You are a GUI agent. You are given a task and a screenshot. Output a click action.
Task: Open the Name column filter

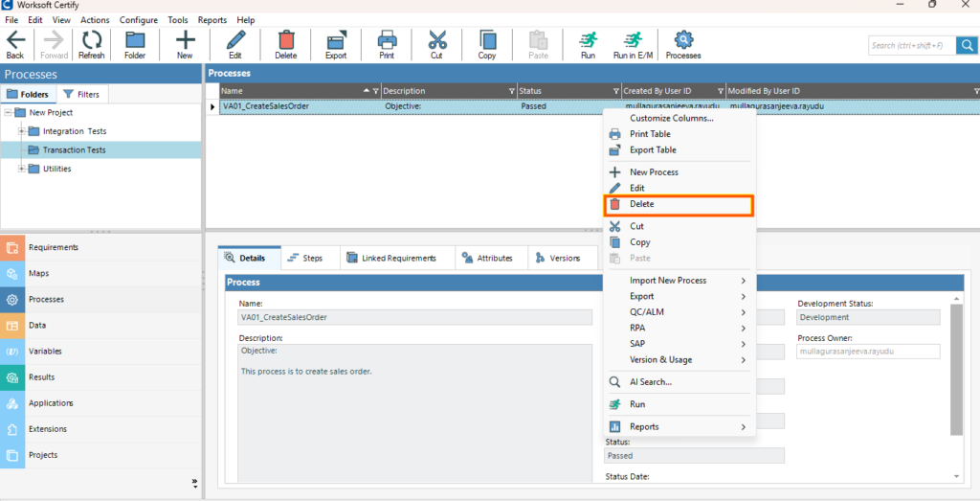(x=375, y=91)
